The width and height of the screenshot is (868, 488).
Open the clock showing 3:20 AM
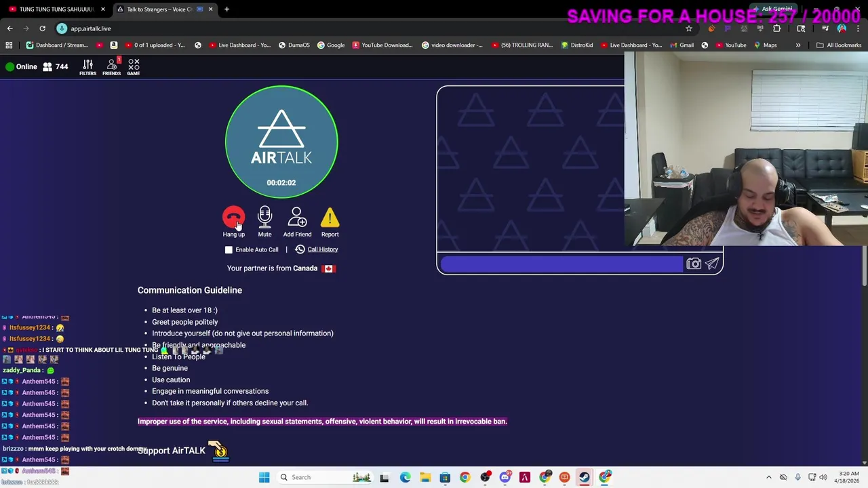[x=848, y=477]
